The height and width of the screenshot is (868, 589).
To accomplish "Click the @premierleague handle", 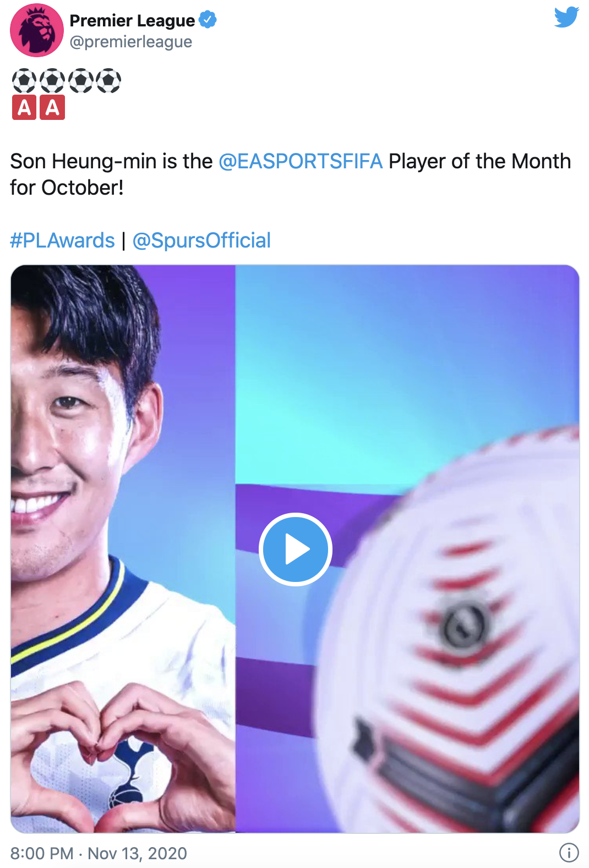I will 131,42.
